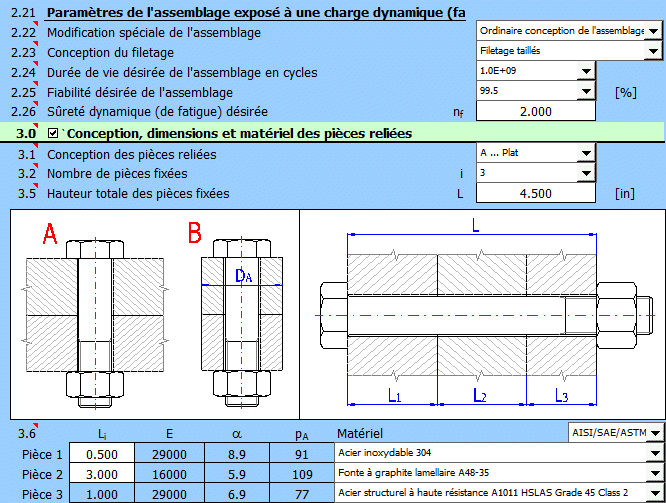
Task: Click Pièce 3 Li value 1.000
Action: (x=102, y=494)
